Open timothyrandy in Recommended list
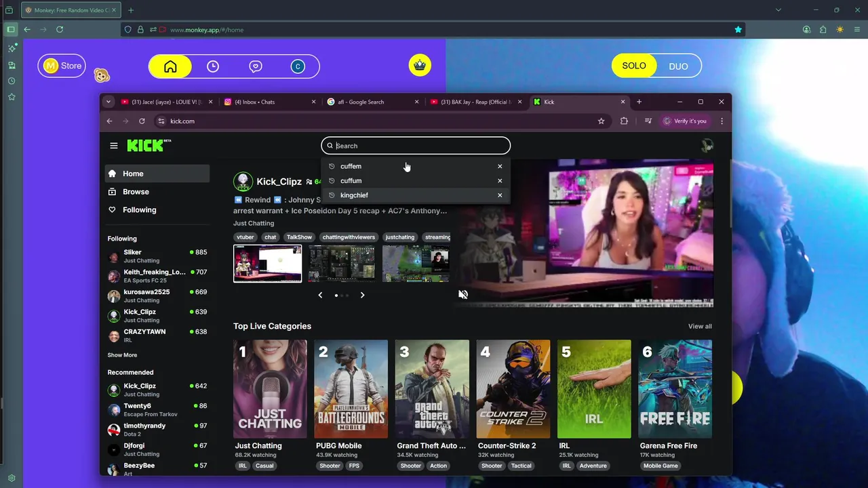The image size is (868, 488). (x=157, y=430)
